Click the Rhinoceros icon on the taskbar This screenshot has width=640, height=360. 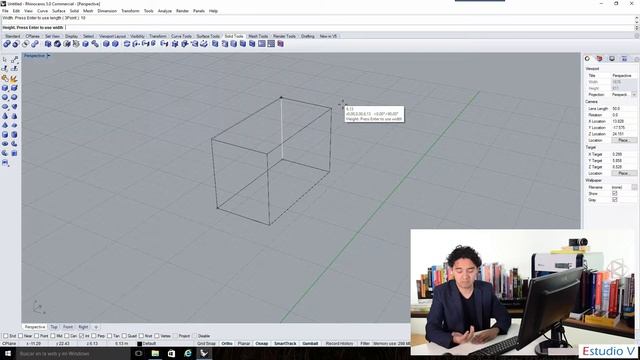point(204,353)
